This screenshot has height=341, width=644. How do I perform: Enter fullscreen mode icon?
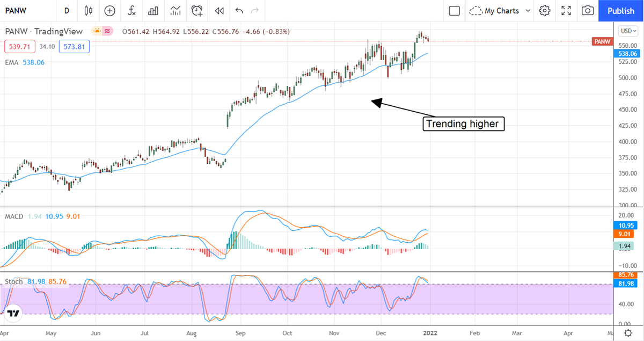pos(566,11)
